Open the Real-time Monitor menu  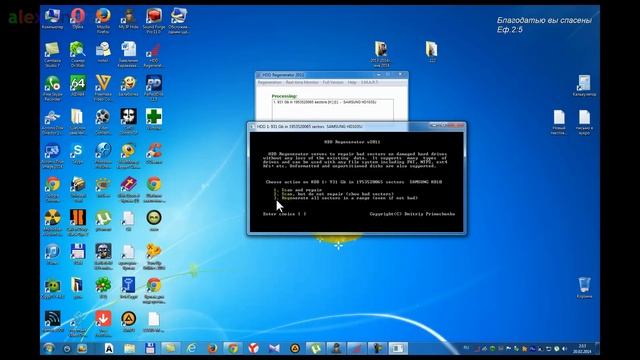coord(302,82)
